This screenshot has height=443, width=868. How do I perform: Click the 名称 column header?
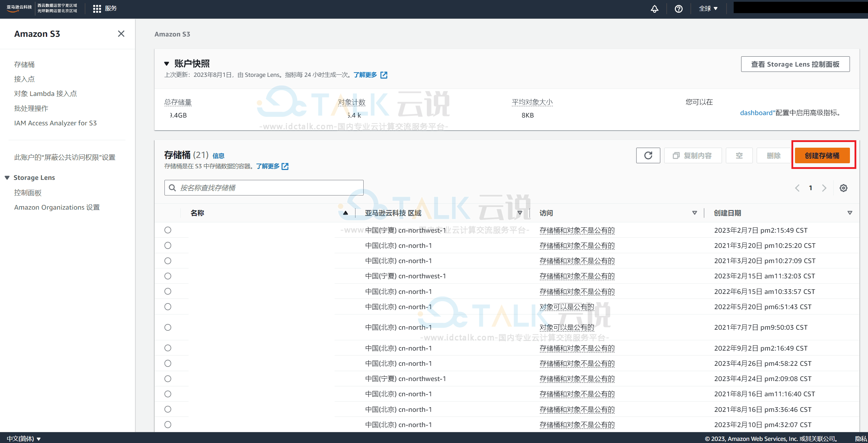(197, 213)
